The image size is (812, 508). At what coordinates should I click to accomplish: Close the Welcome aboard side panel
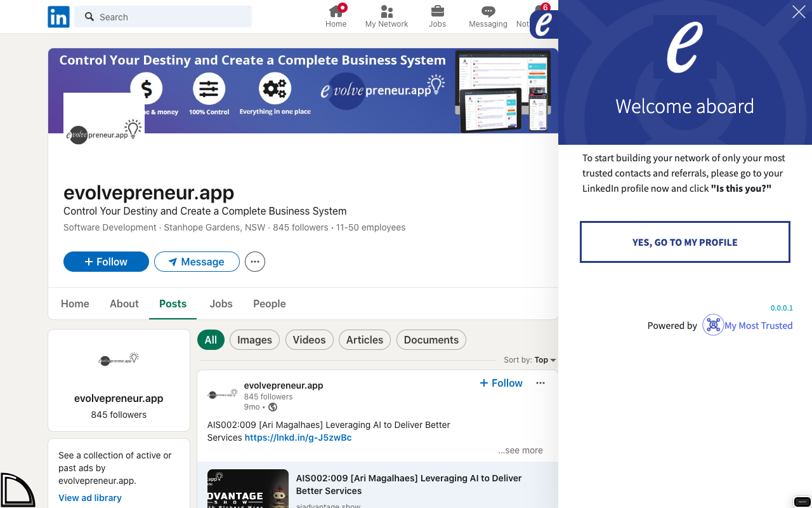(x=799, y=12)
